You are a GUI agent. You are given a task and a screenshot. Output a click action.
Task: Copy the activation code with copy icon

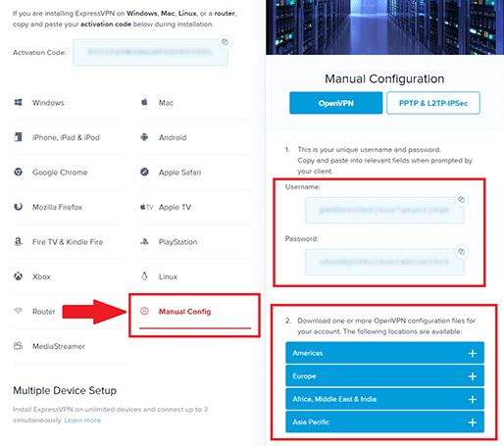click(225, 42)
